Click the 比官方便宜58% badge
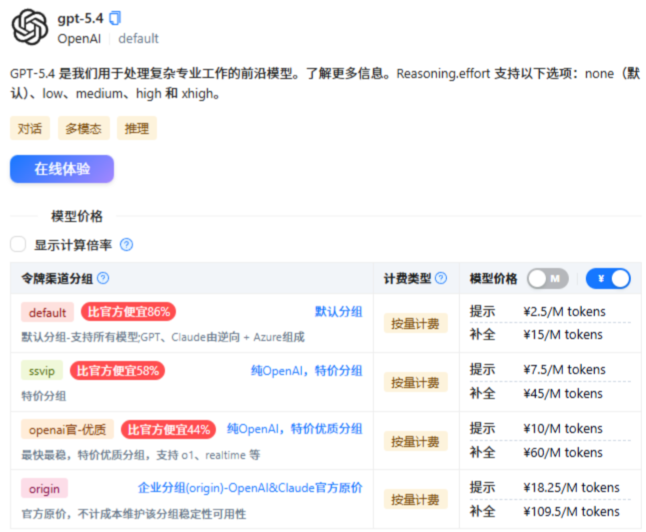 [117, 371]
